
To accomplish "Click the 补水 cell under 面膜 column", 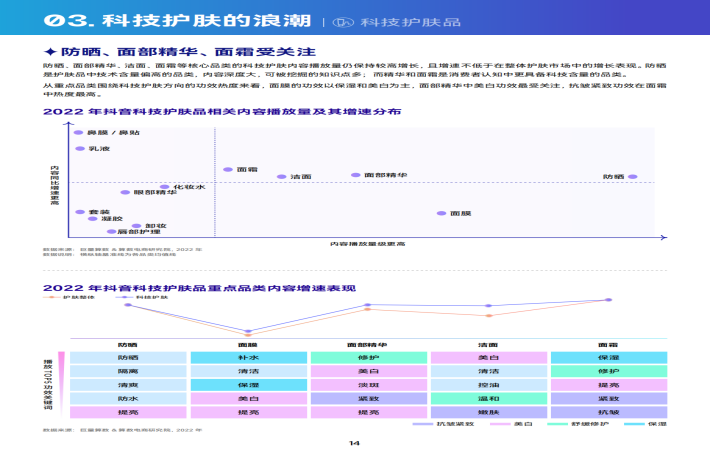I will click(x=248, y=357).
